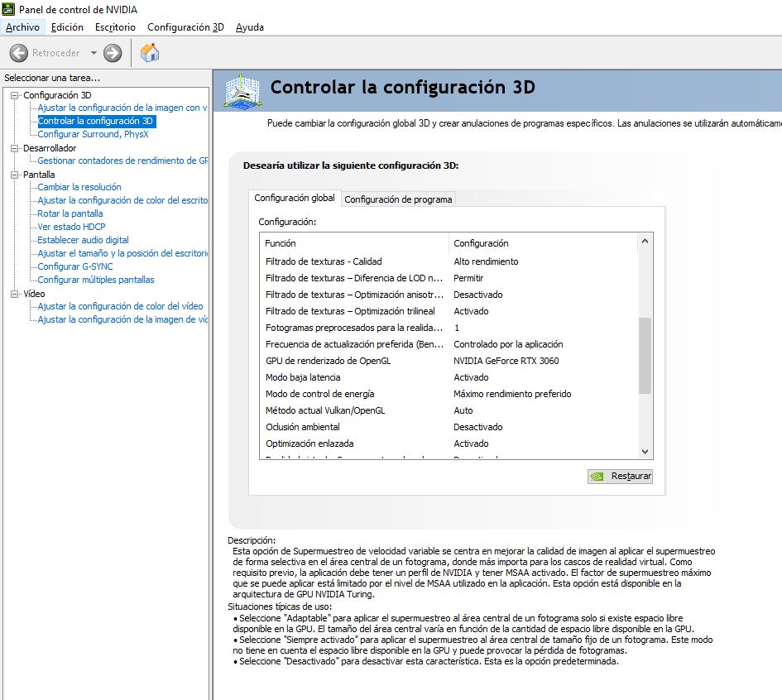Viewport: 782px width, 700px height.
Task: Click the Auto value for Vulkan/OpenGL
Action: click(x=463, y=410)
